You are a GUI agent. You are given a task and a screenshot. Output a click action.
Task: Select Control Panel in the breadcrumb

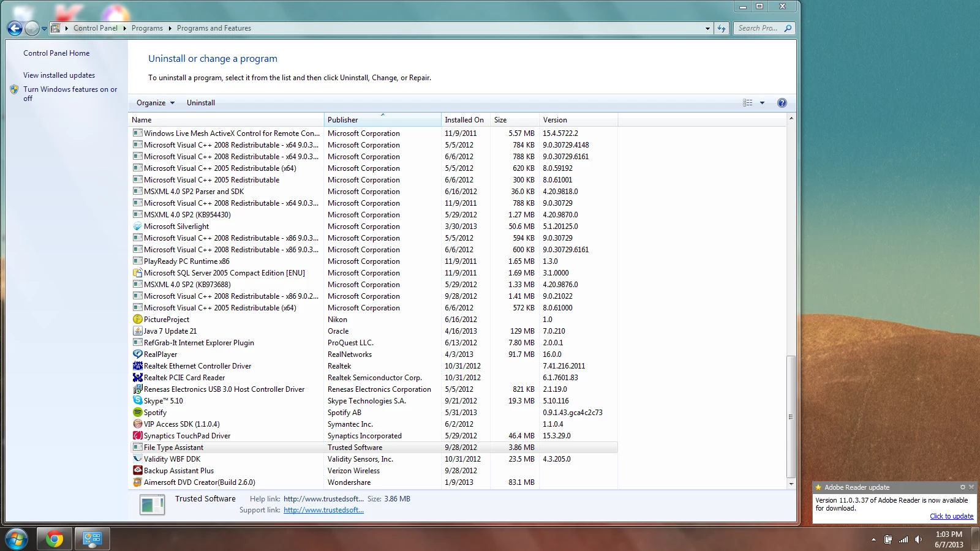(x=96, y=28)
